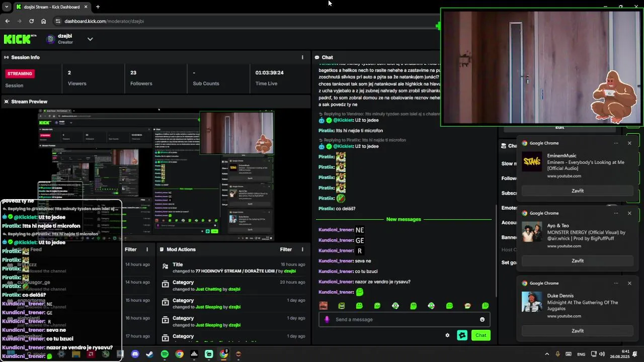Send message with the green Chat button

(x=480, y=335)
